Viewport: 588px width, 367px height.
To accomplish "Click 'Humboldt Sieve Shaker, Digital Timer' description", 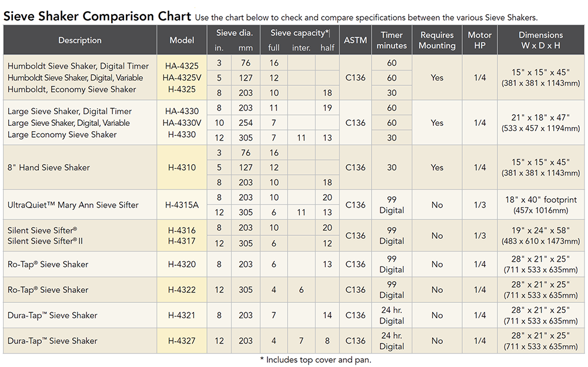I will coord(78,66).
